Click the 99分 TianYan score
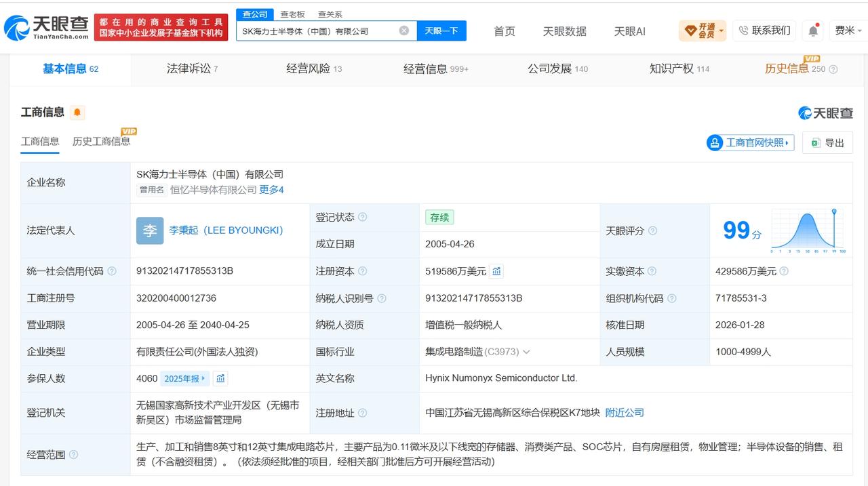Viewport: 868px width, 486px height. (x=742, y=231)
